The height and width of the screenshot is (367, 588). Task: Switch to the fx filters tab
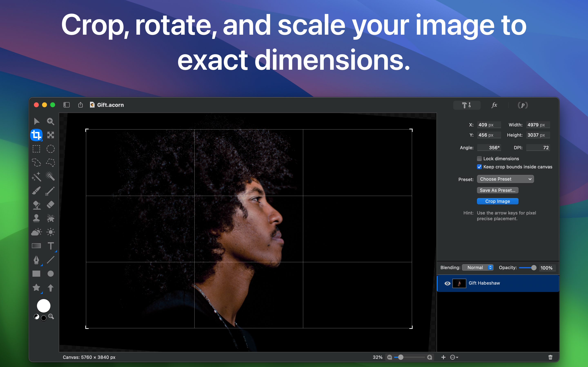click(494, 105)
